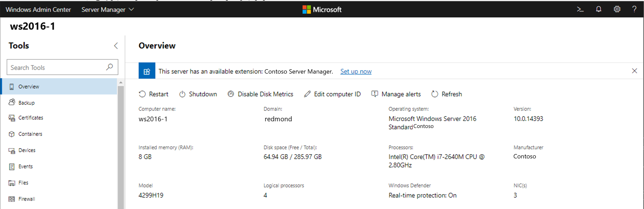Click Windows Admin Center title
Screen dimensions: 644x209
[x=38, y=10]
